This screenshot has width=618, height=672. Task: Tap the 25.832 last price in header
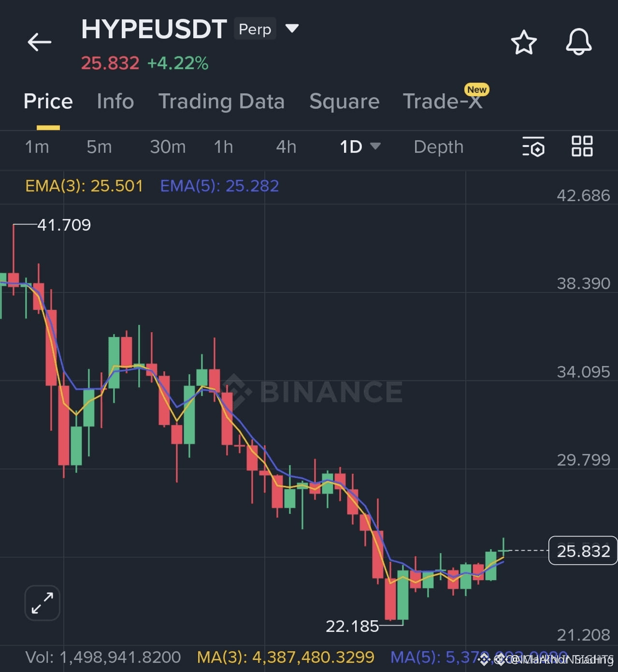pos(110,63)
